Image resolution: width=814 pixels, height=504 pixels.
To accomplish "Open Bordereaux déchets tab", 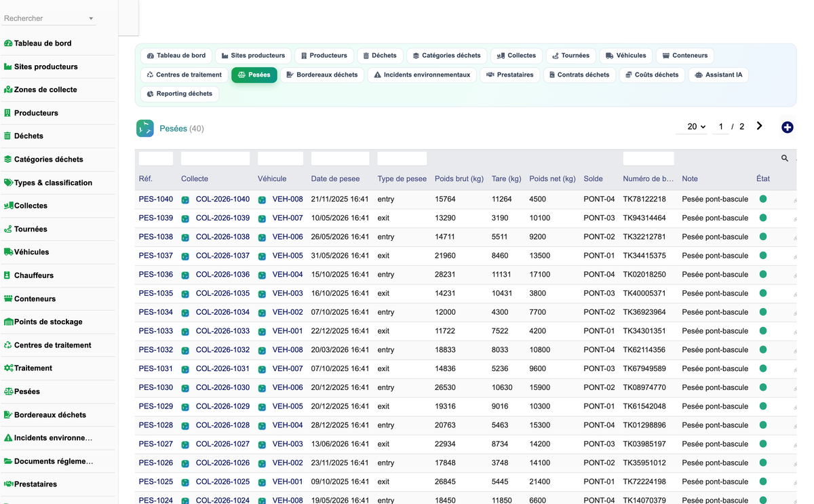I will coord(322,75).
